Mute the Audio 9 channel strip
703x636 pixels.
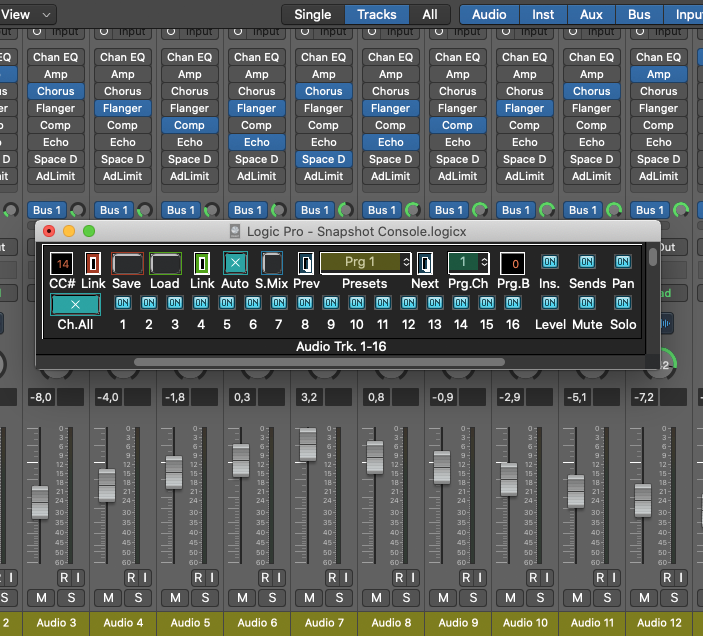(x=443, y=598)
